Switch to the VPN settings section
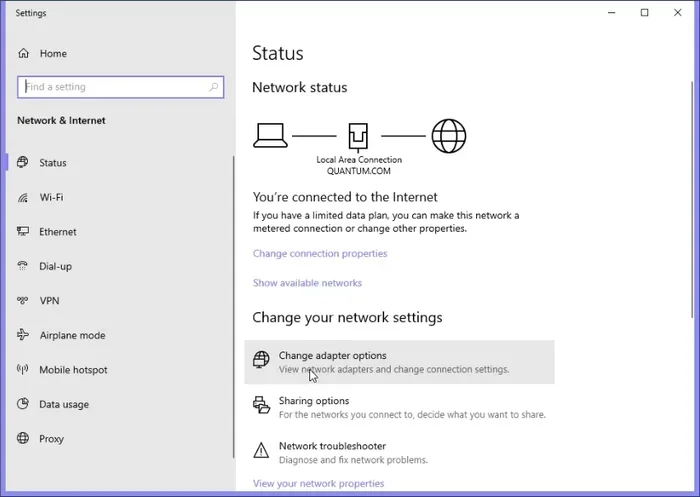 tap(49, 301)
